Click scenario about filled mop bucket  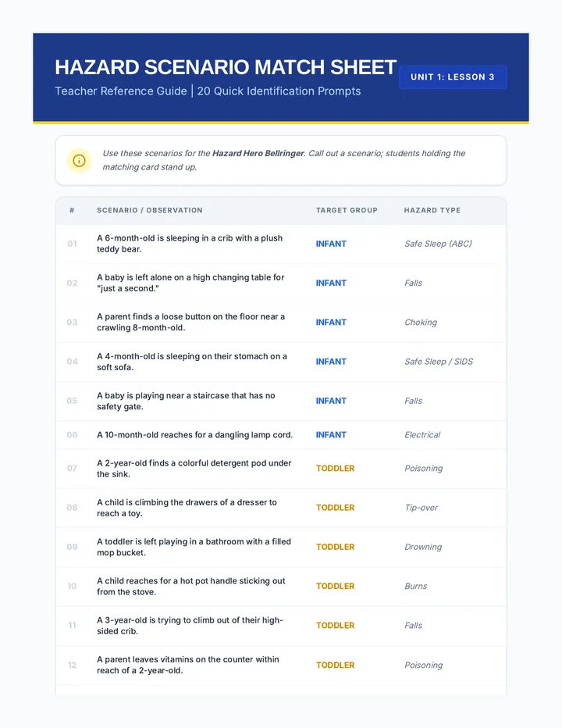pyautogui.click(x=194, y=547)
